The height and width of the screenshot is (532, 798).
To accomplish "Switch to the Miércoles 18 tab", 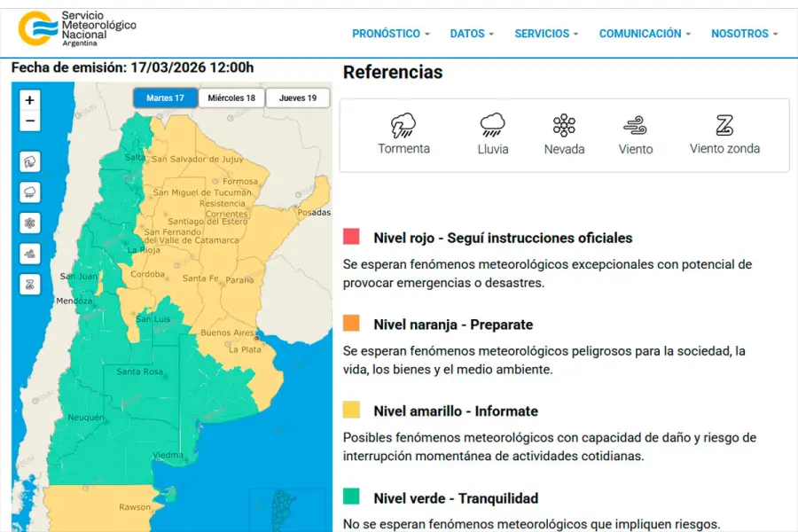I will pyautogui.click(x=231, y=98).
